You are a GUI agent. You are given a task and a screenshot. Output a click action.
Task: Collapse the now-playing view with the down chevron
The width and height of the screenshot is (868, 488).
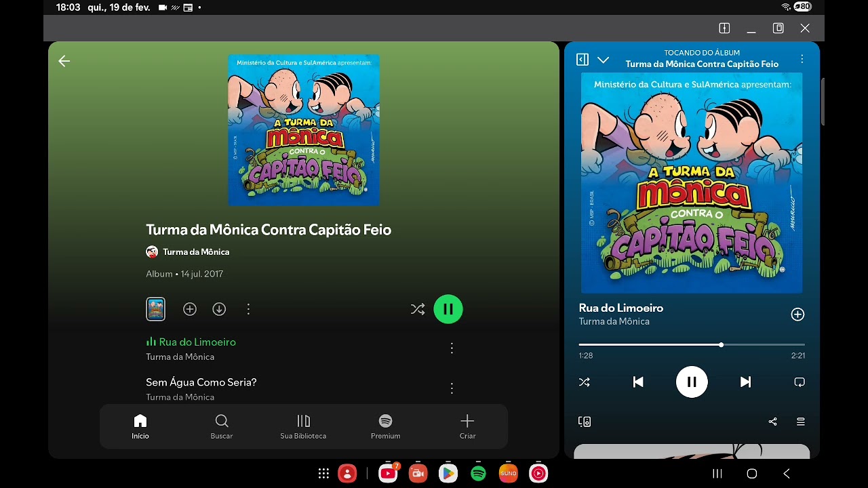point(603,60)
